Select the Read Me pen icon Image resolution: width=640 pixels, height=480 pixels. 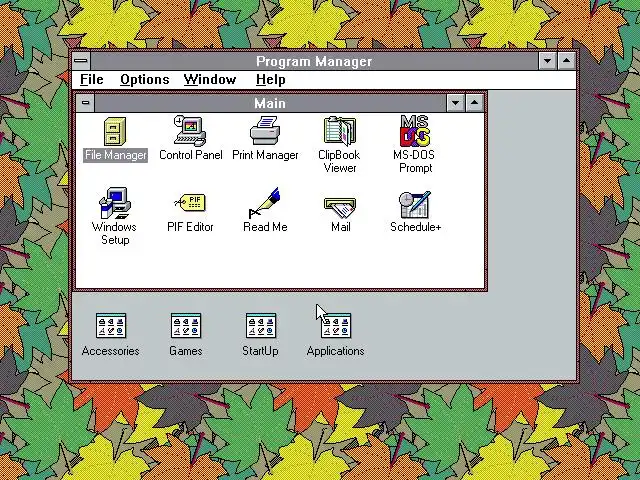[265, 203]
